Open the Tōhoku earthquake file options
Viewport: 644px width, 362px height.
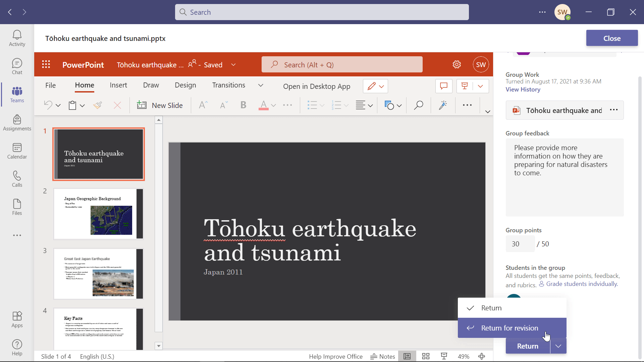tap(614, 110)
